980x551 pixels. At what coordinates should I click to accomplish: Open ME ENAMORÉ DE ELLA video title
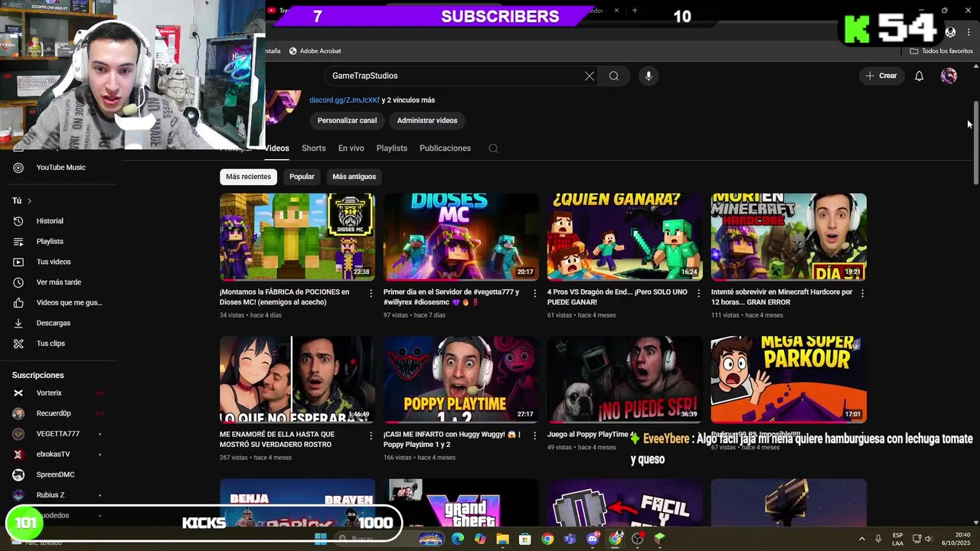[277, 439]
